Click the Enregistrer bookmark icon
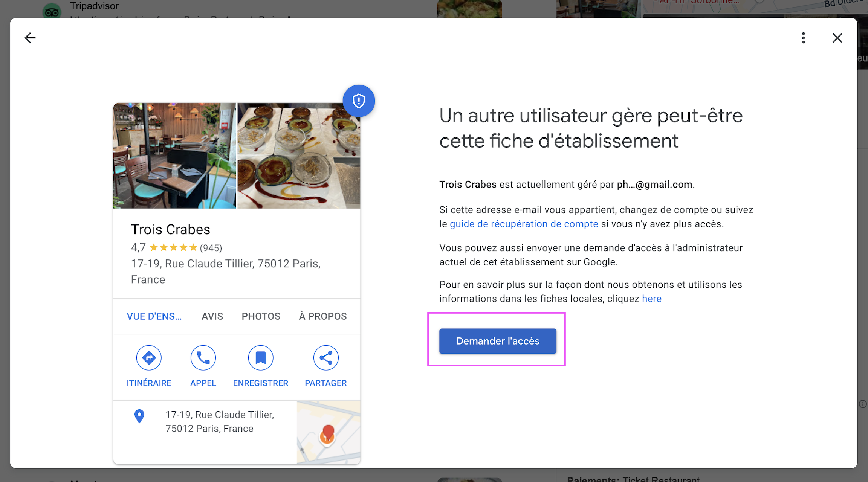The image size is (868, 482). [260, 358]
